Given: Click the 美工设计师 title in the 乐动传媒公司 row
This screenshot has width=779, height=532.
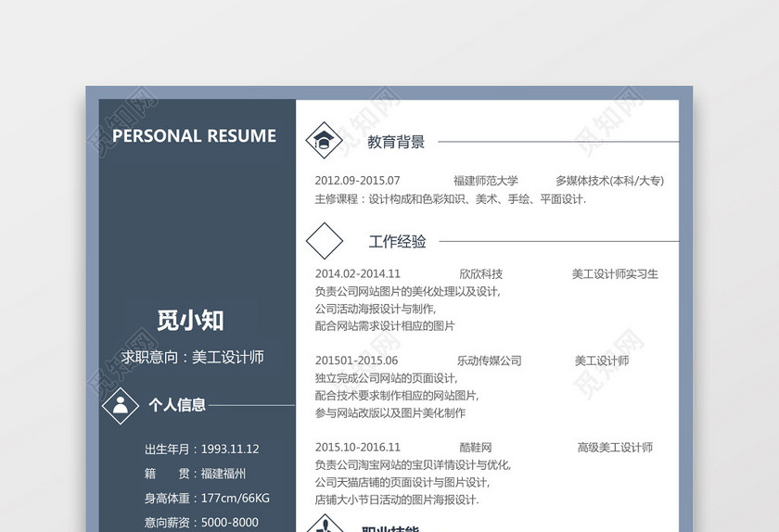Looking at the screenshot, I should 602,361.
